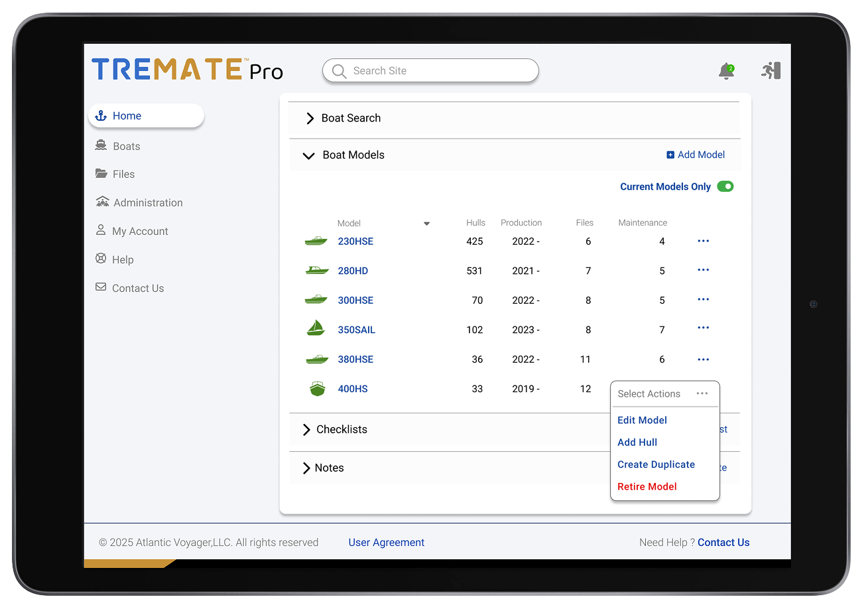The width and height of the screenshot is (868, 613).
Task: Click the logout running-man icon
Action: 771,70
